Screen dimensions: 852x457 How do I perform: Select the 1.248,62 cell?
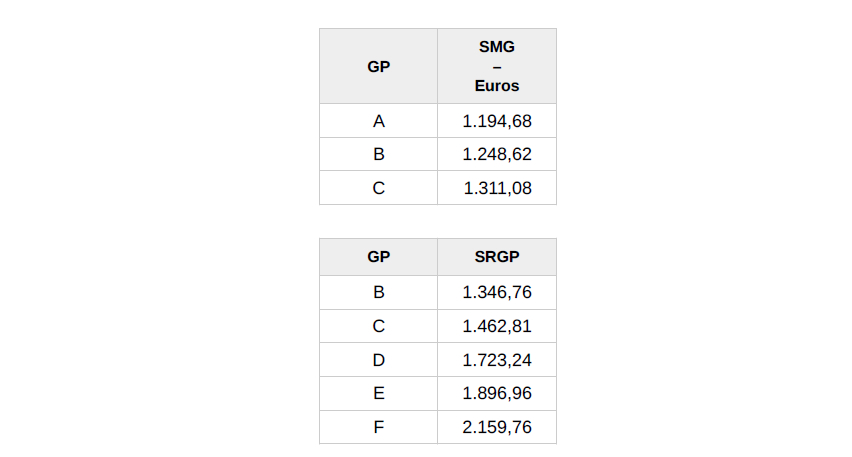[497, 154]
